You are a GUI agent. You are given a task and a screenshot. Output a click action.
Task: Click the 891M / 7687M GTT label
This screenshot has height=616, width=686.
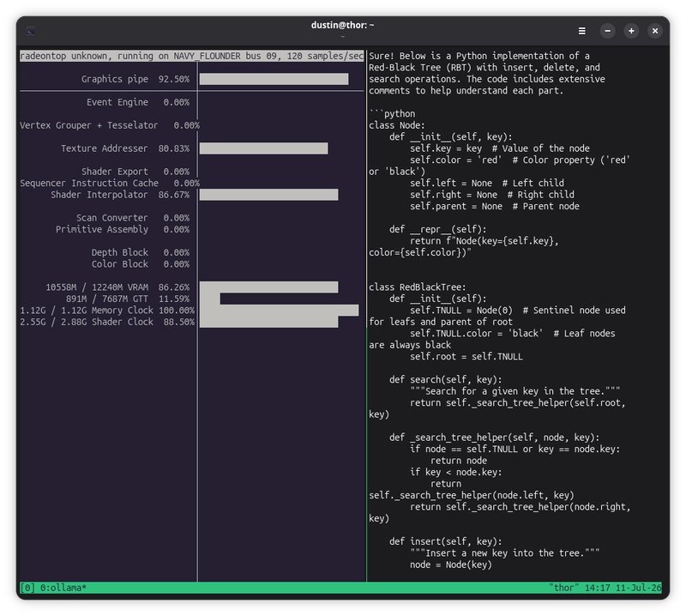[x=128, y=299]
